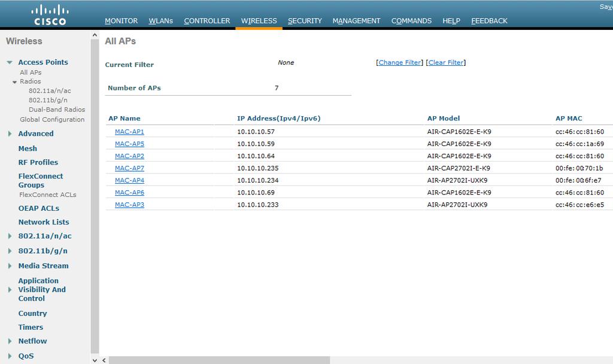
Task: Expand Application Visibility And Control arrow
Action: click(x=10, y=290)
